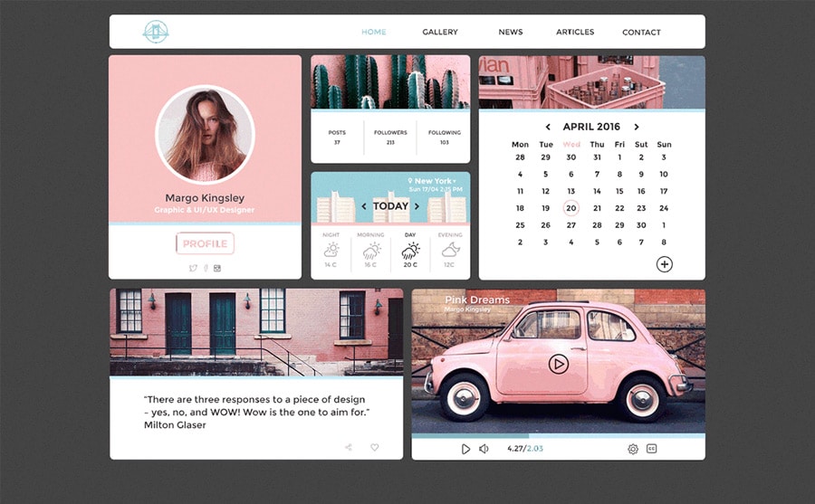This screenshot has width=815, height=504.
Task: Mute the video with the speaker icon
Action: click(484, 449)
